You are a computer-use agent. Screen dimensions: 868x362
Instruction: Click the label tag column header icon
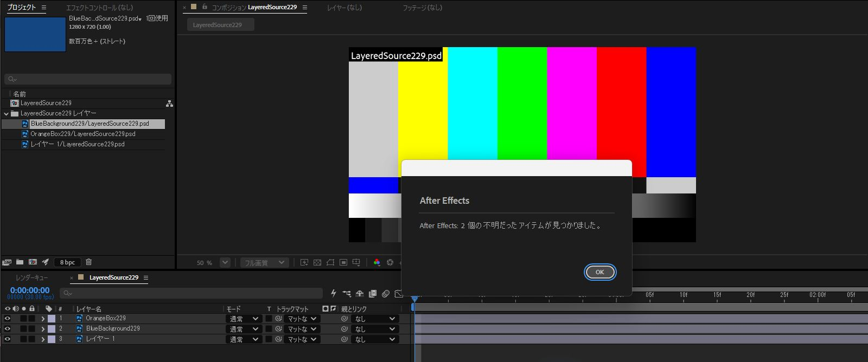[49, 308]
